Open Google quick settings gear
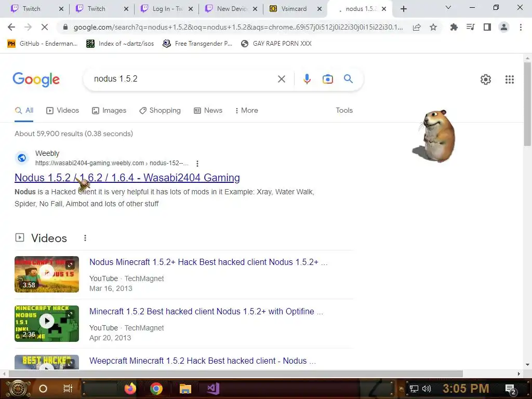532x399 pixels. pos(486,79)
